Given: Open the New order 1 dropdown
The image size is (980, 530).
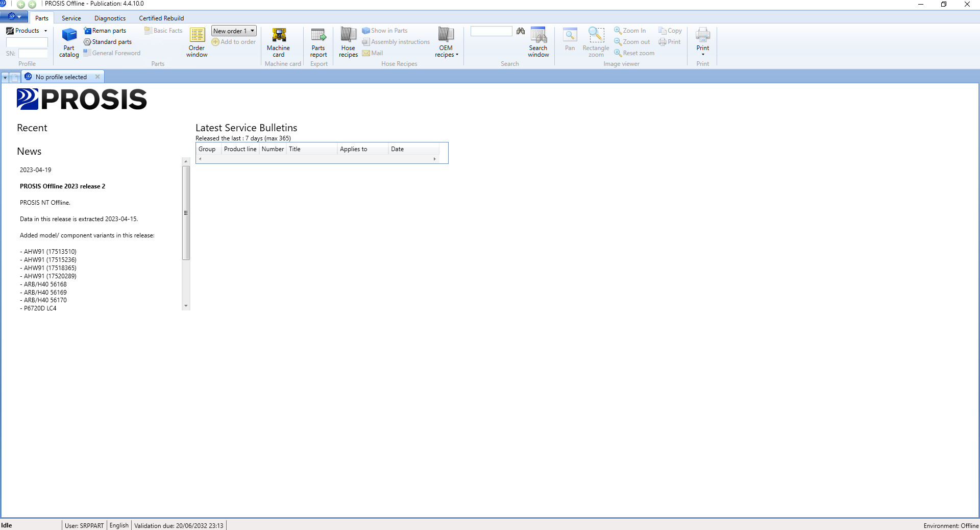Looking at the screenshot, I should click(x=252, y=31).
